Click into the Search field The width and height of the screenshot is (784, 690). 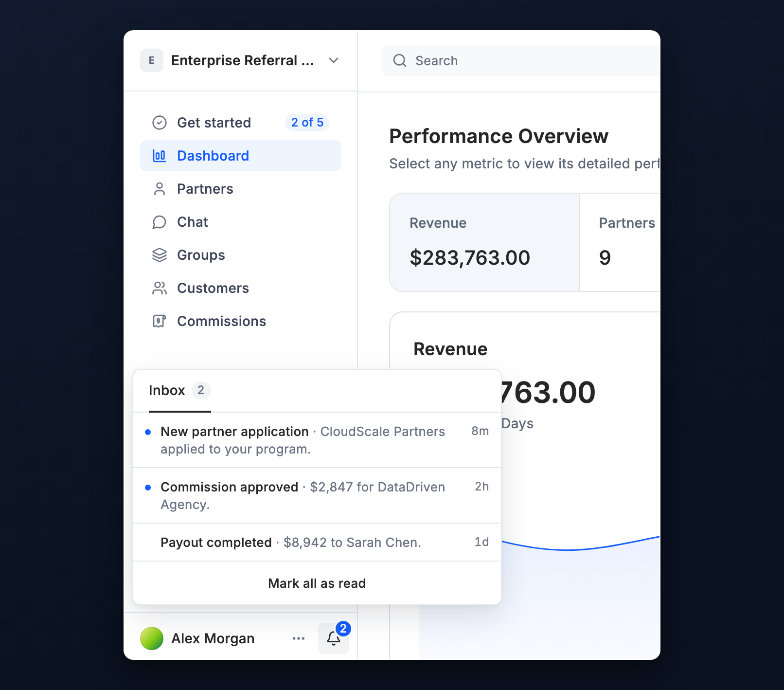[x=520, y=60]
